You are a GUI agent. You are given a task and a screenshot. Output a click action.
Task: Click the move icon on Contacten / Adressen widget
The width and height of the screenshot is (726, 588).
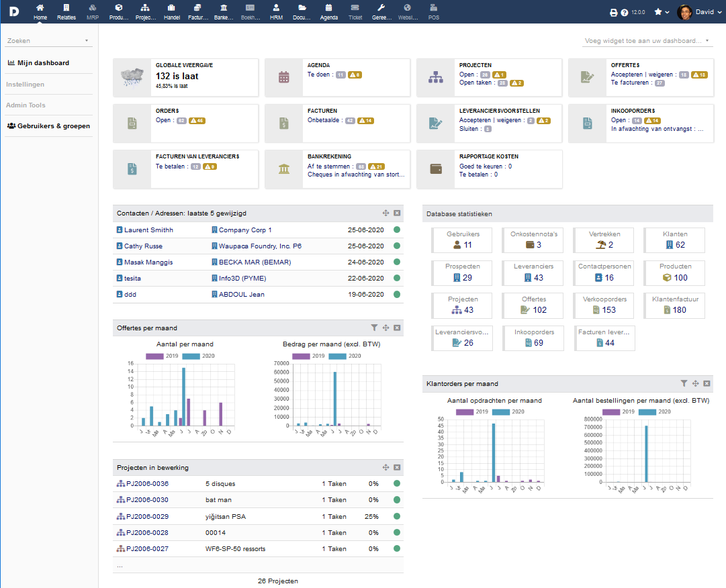(x=385, y=213)
